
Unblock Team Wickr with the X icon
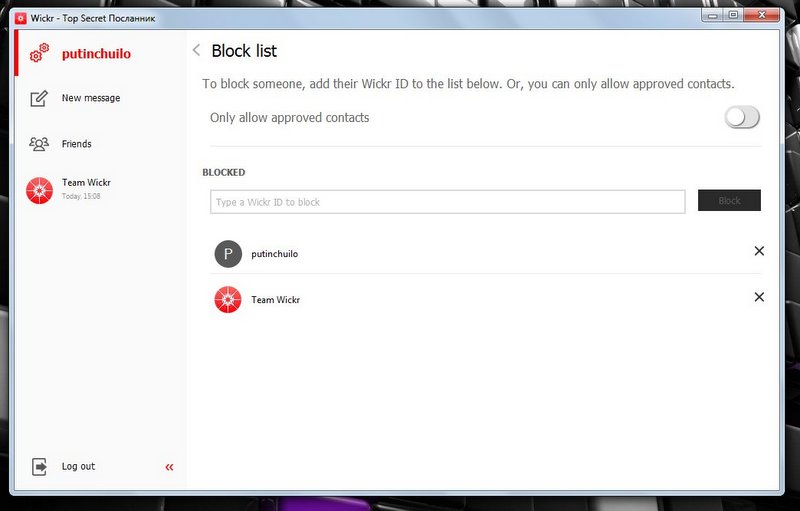759,297
